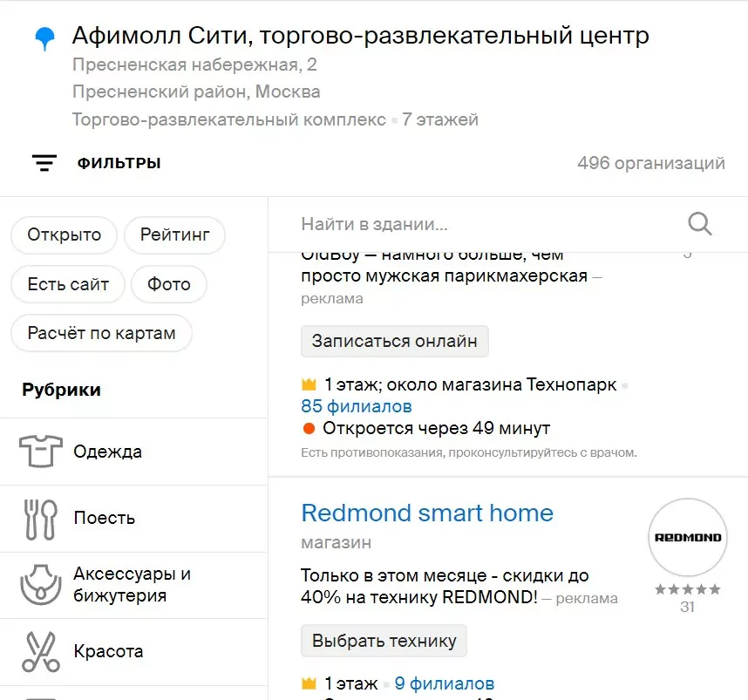Click the "Записаться онлайн" button
The width and height of the screenshot is (748, 700).
pyautogui.click(x=395, y=341)
